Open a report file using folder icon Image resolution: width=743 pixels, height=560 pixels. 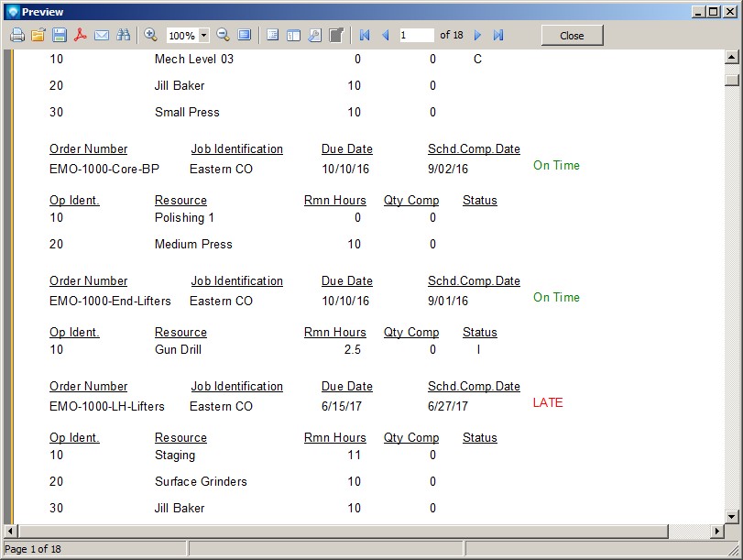coord(38,35)
